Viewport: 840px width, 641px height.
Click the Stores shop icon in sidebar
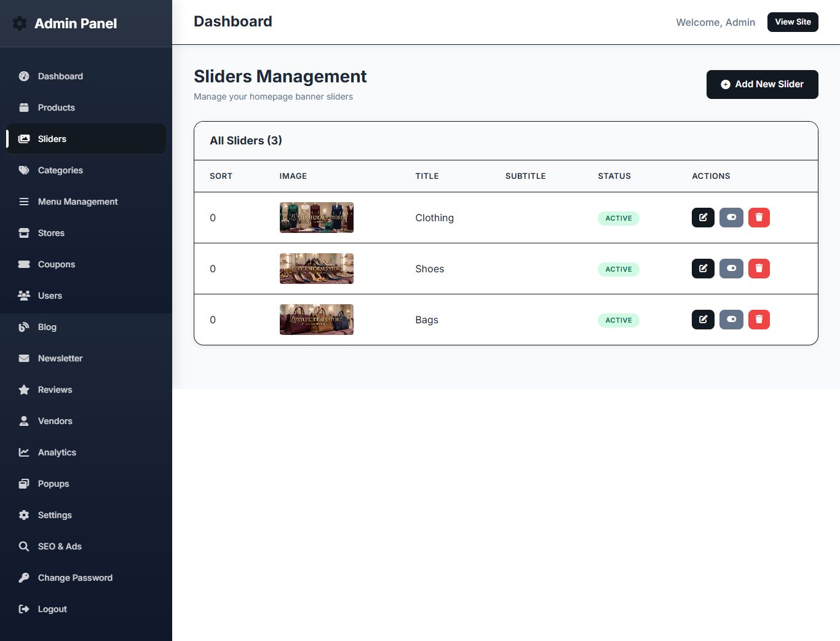(24, 233)
